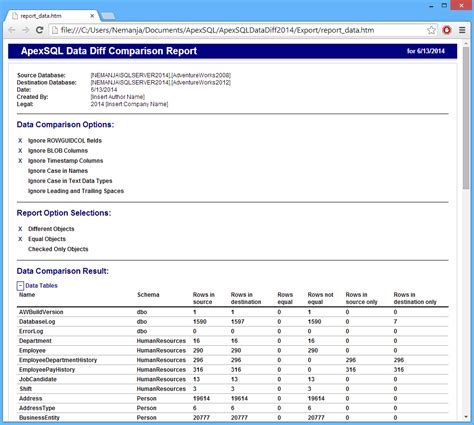
Task: Click the Rows in destination only header
Action: pyautogui.click(x=415, y=298)
